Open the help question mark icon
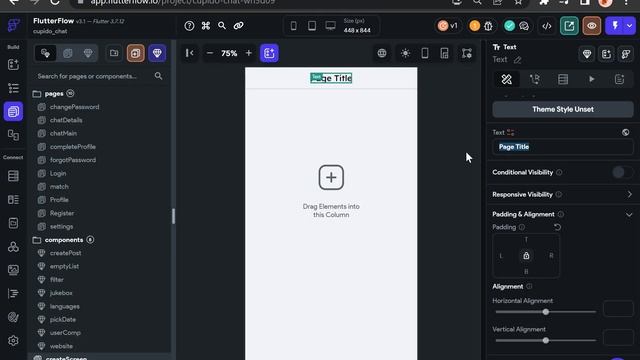Screen dimensions: 640x360 (189, 26)
